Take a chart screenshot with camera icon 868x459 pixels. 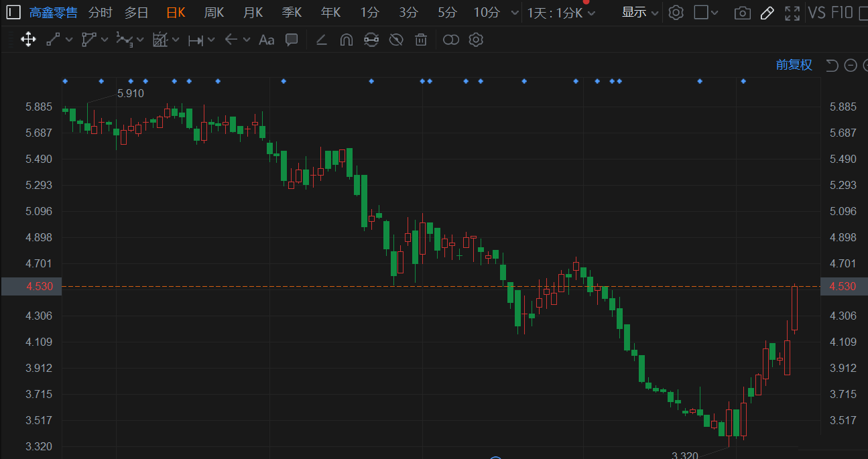tap(742, 13)
